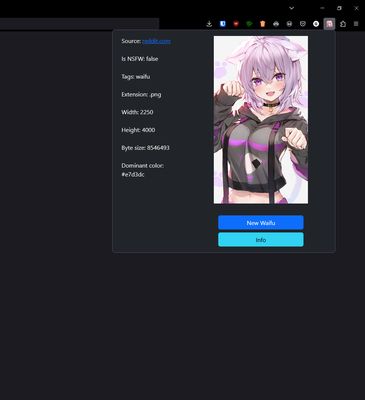Click the address bar field
The height and width of the screenshot is (400, 365).
[79, 24]
